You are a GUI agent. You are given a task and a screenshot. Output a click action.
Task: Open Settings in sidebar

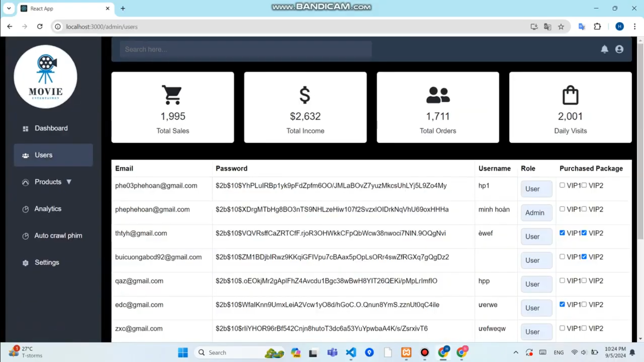pos(53,263)
